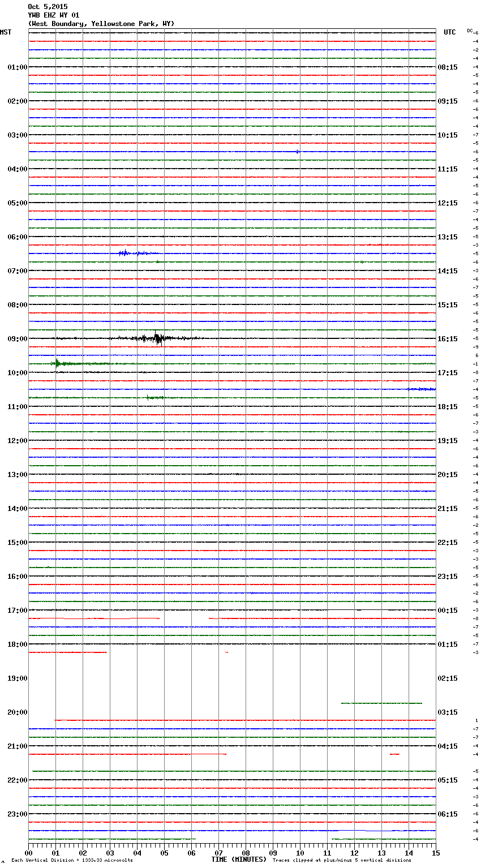Click the vertical division 1333.33 microvolts note
Screen dimensions: 481x868
[72, 861]
